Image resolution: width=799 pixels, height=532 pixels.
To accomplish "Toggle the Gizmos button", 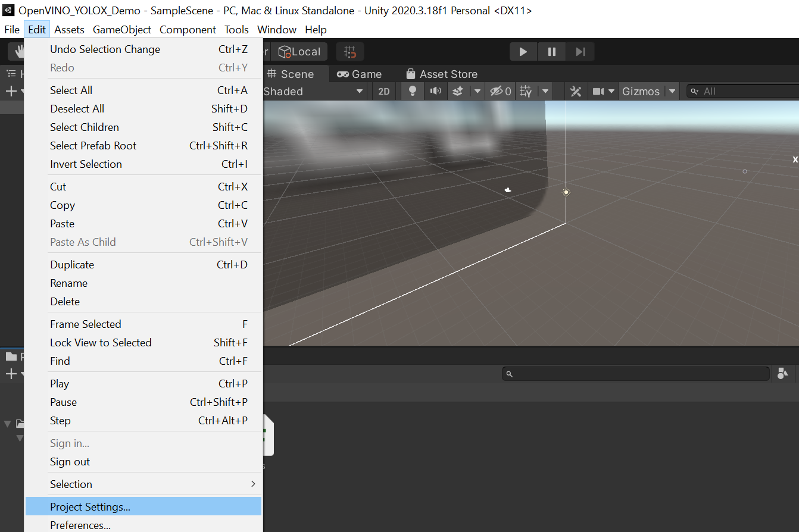I will pyautogui.click(x=641, y=91).
